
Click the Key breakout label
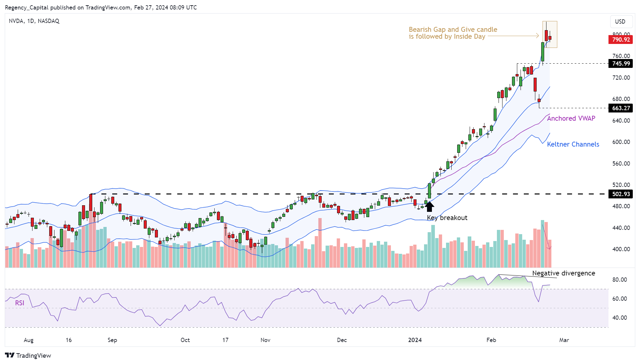click(447, 218)
